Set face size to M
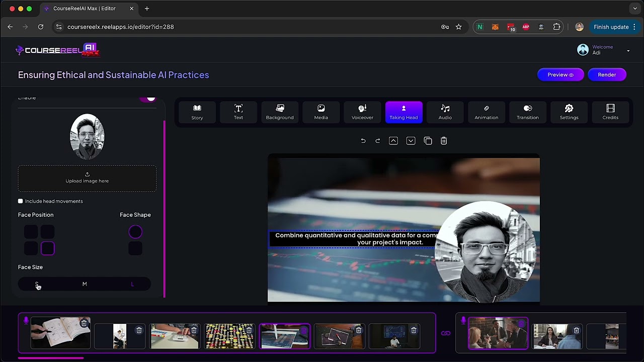 click(85, 284)
